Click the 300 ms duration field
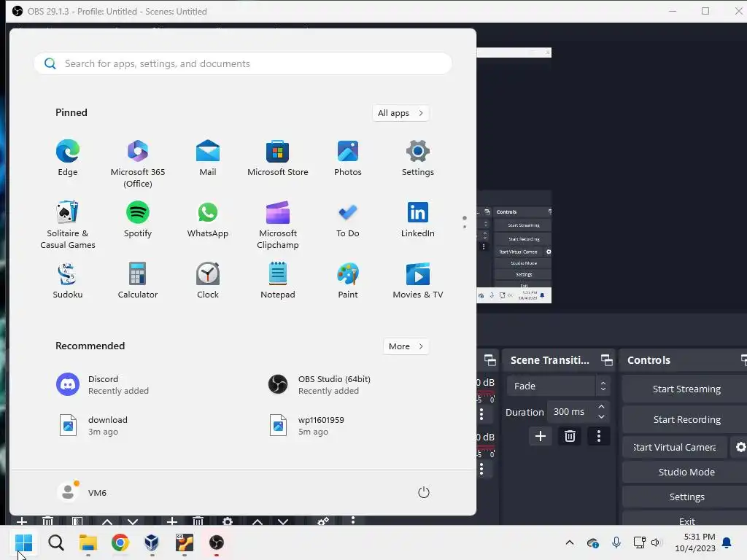This screenshot has width=747, height=560. point(572,412)
